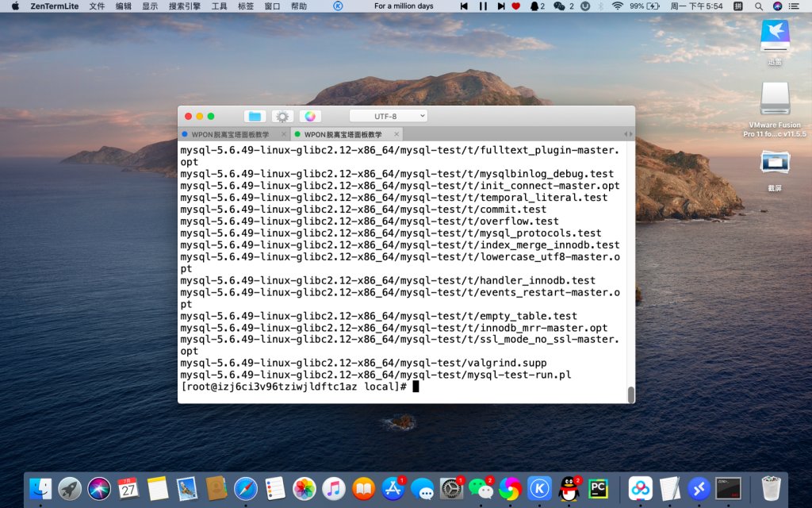The image size is (812, 508).
Task: Click the red heart favorite icon
Action: pyautogui.click(x=515, y=6)
